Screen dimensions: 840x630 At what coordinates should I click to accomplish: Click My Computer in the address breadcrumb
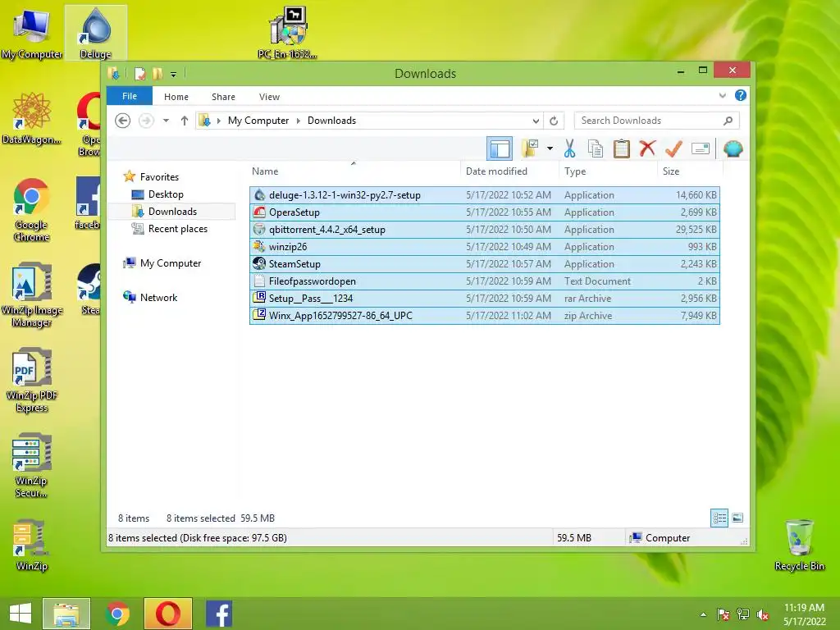pos(258,121)
